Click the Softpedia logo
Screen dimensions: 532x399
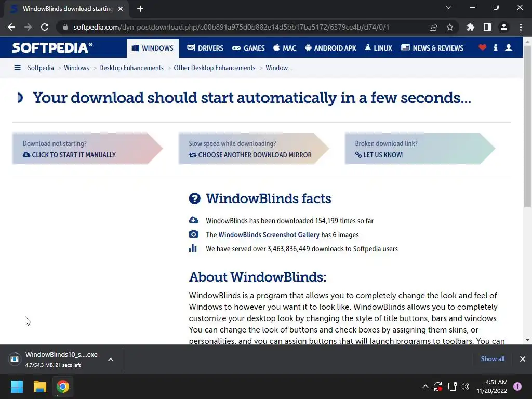tap(52, 48)
